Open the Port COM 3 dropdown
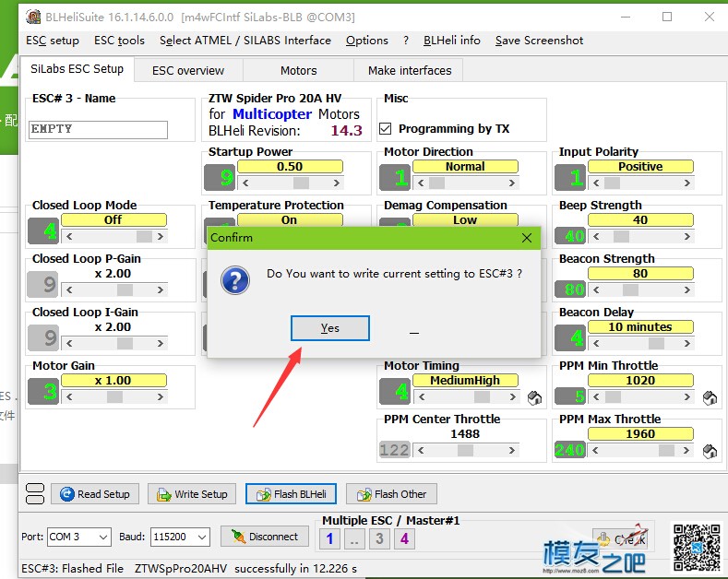This screenshot has height=579, width=728. [79, 537]
